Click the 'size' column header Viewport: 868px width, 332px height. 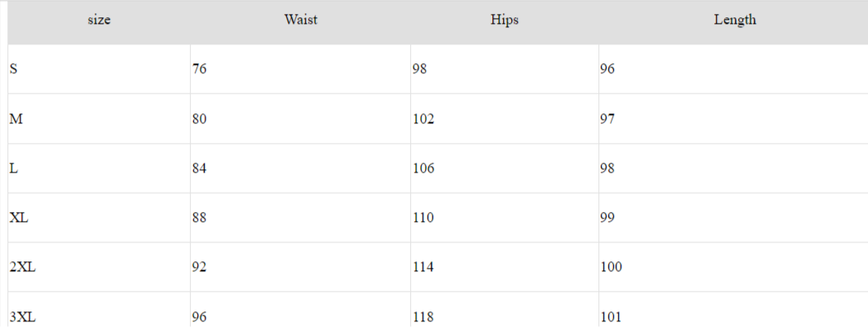tap(99, 21)
